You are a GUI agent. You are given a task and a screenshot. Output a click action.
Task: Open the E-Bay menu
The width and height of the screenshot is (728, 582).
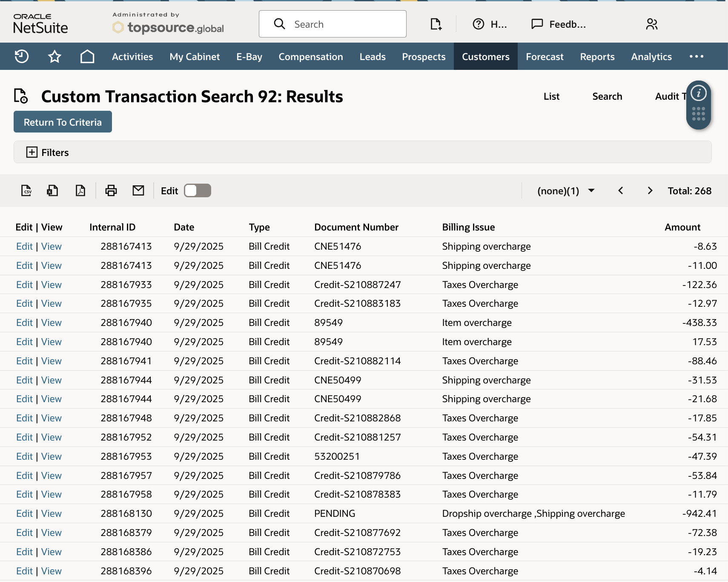coord(249,56)
